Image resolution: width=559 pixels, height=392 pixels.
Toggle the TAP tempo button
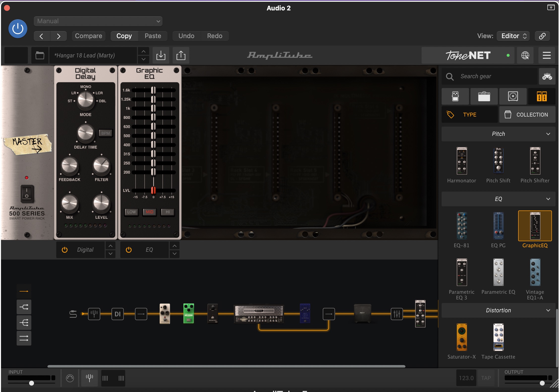click(x=486, y=378)
